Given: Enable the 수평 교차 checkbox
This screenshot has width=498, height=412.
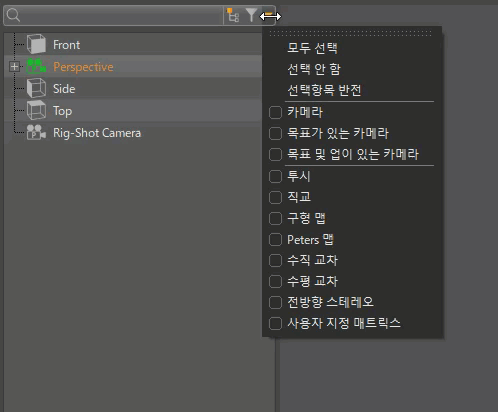Looking at the screenshot, I should (x=275, y=282).
